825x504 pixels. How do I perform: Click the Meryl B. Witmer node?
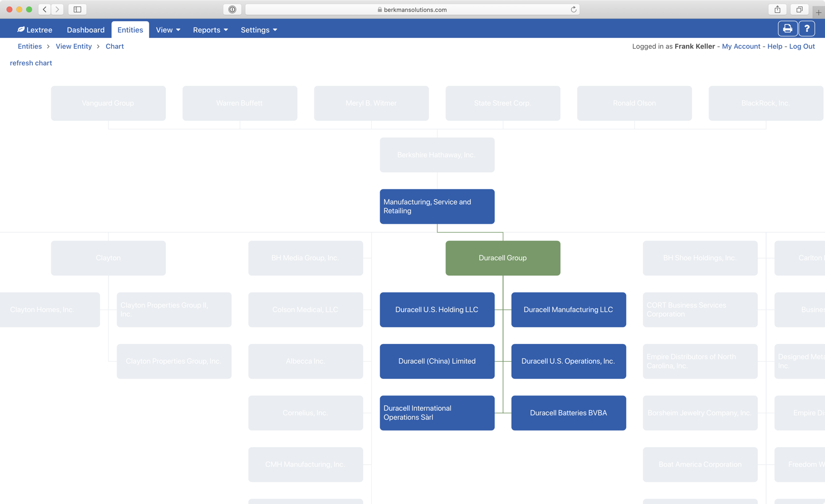(x=372, y=104)
